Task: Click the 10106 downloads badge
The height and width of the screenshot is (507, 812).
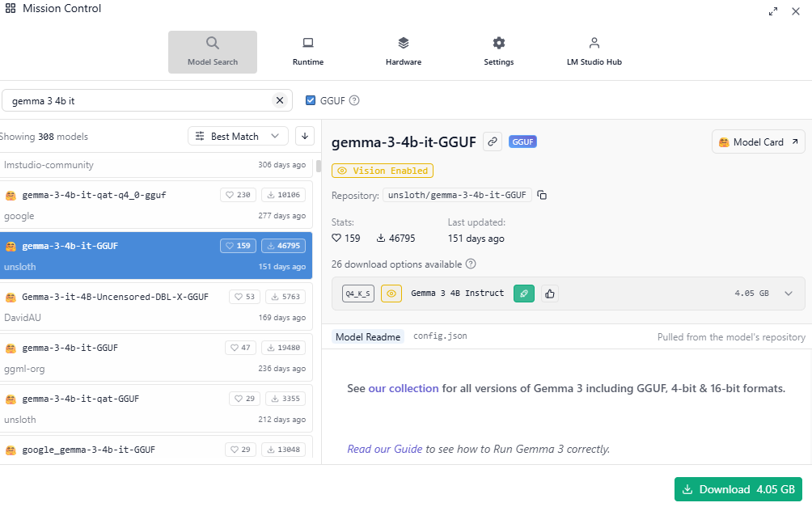Action: (283, 195)
